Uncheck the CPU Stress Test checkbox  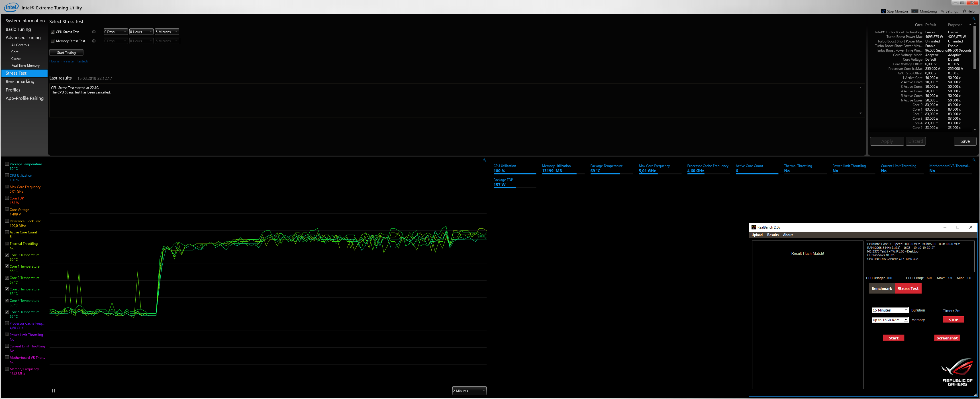[52, 32]
